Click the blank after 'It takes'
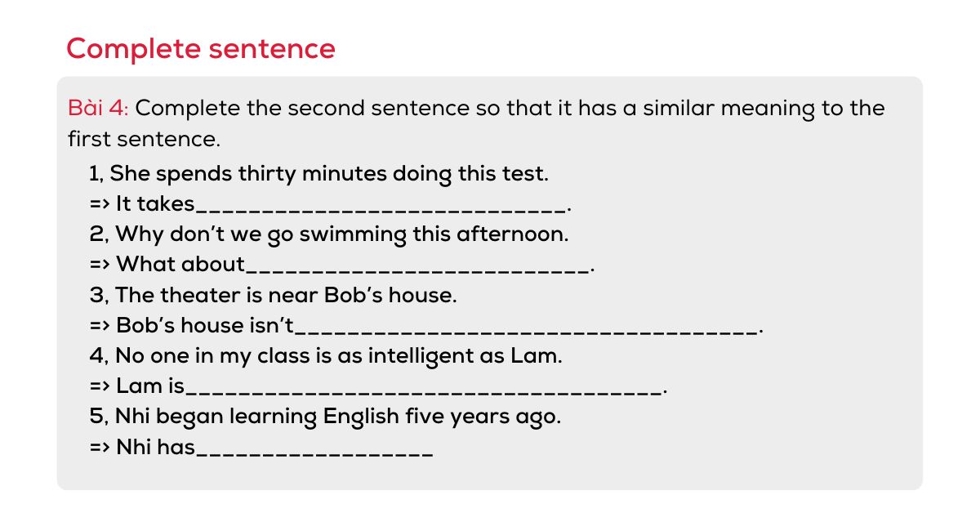980x513 pixels. pyautogui.click(x=381, y=204)
